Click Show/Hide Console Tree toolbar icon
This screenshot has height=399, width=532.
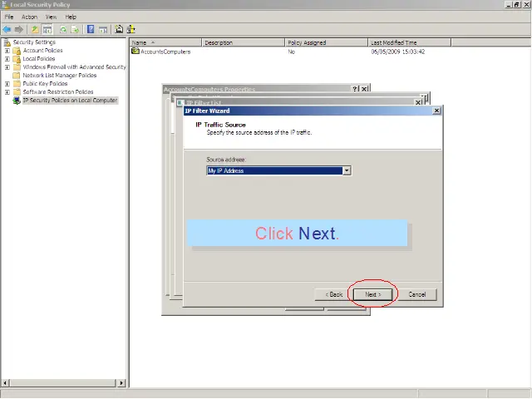(x=47, y=29)
